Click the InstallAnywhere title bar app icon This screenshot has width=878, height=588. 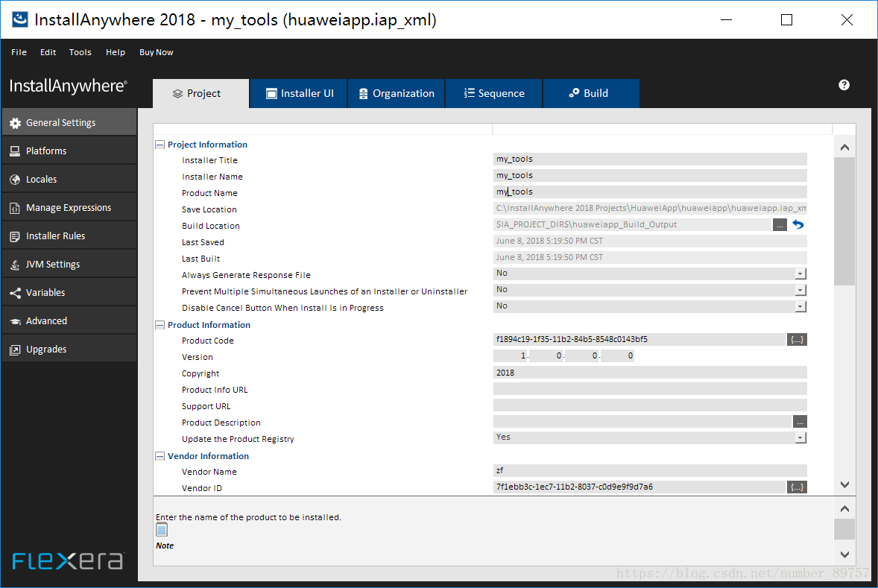tap(19, 19)
